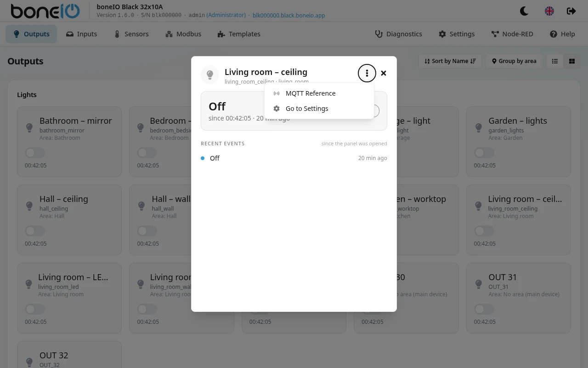The width and height of the screenshot is (588, 368).
Task: Toggle Bathroom mirror light switch
Action: pos(35,153)
